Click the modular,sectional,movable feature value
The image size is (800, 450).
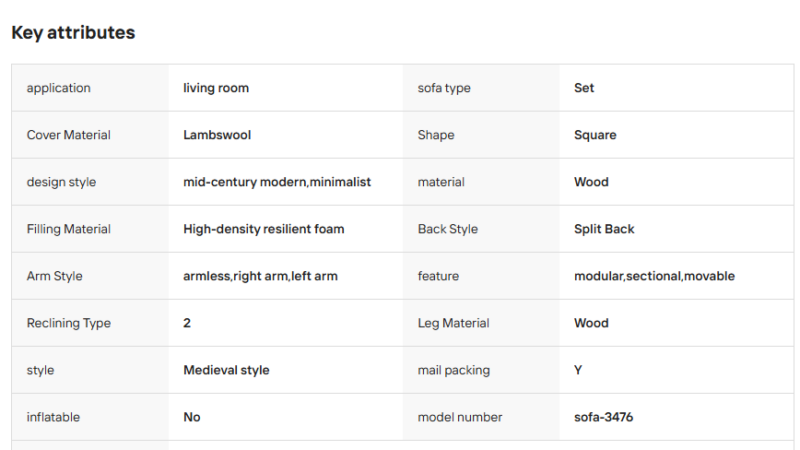click(x=654, y=276)
